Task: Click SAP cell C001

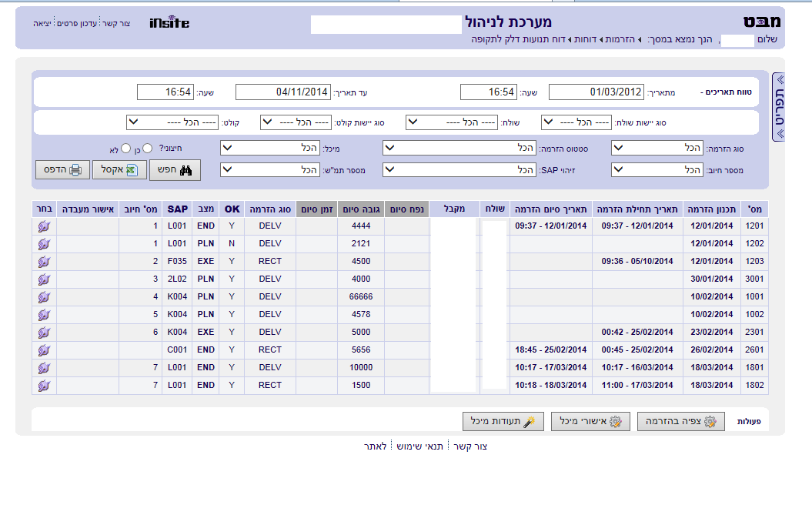Action: 177,350
